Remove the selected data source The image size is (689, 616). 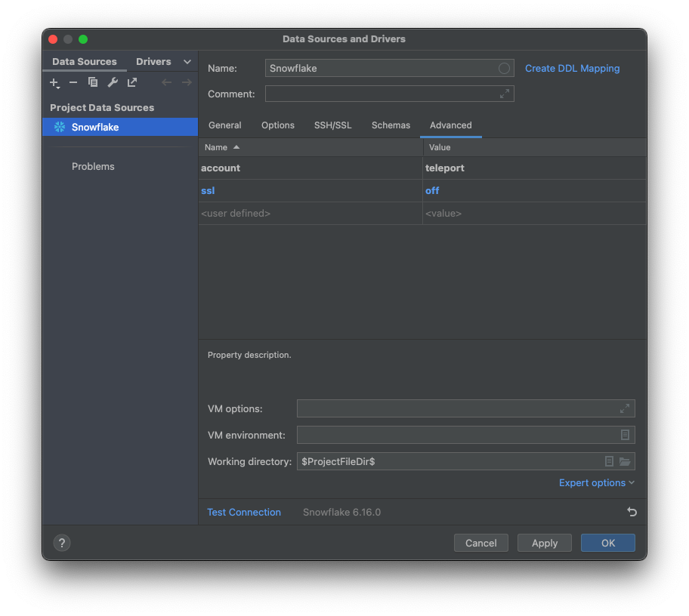coord(73,82)
